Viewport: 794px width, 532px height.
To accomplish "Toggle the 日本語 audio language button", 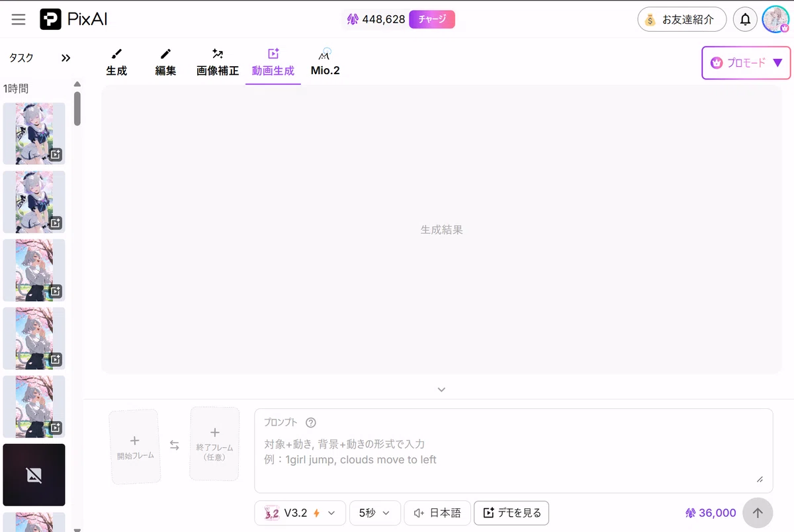I will point(437,513).
